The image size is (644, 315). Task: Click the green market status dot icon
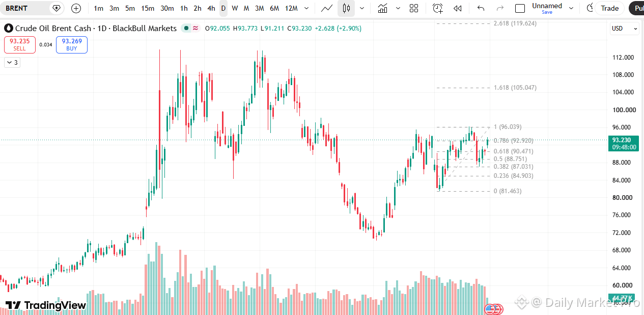[186, 29]
